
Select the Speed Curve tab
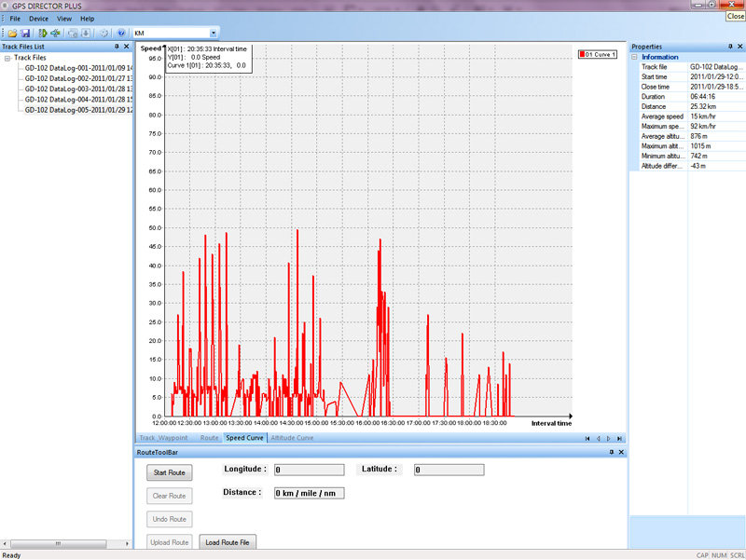244,438
